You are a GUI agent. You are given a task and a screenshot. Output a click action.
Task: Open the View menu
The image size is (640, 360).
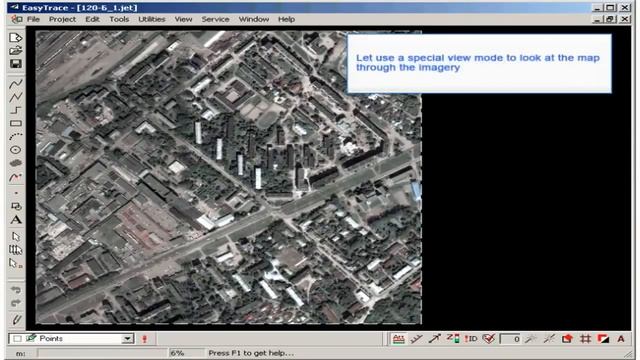[183, 19]
